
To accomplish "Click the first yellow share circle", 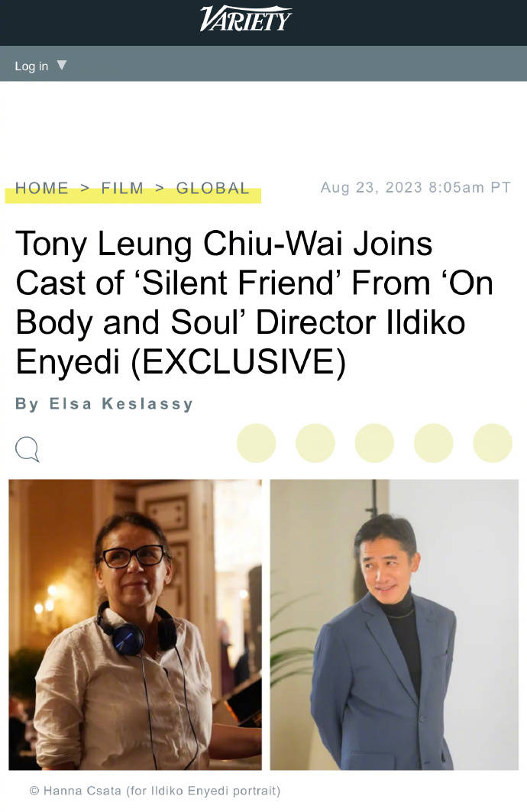I will [x=257, y=443].
